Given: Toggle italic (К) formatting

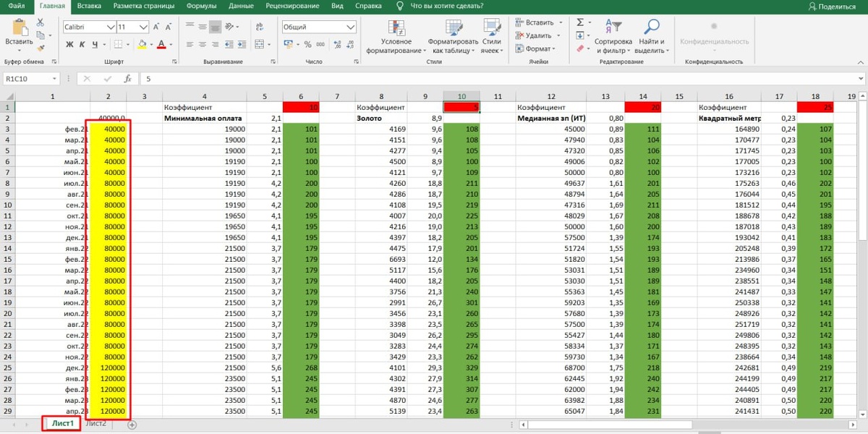Looking at the screenshot, I should point(82,45).
